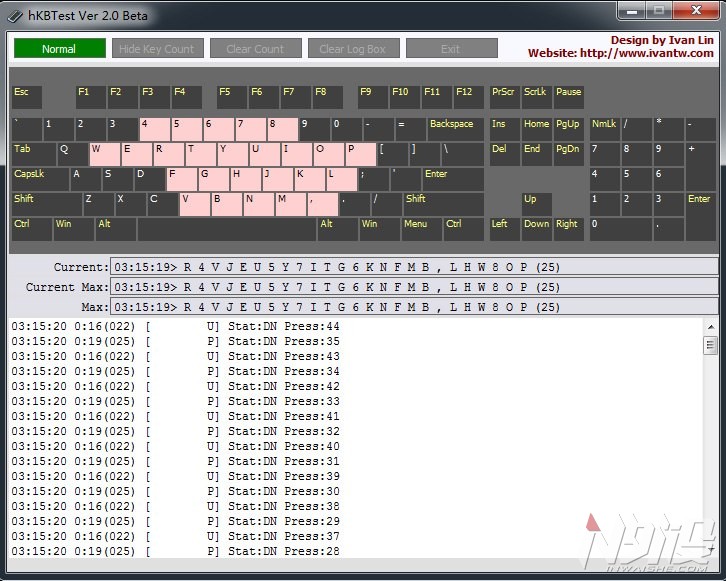Click the Home key tile
726x581 pixels.
coord(537,129)
